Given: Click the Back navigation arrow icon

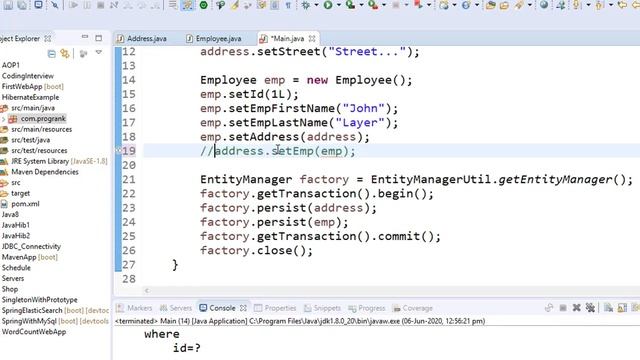Looking at the screenshot, I should click(622, 5).
